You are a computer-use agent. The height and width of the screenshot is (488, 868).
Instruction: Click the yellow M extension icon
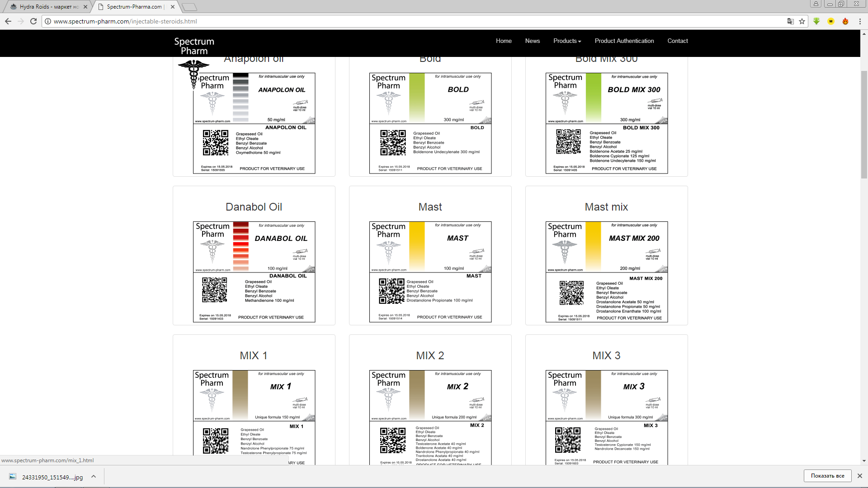(x=831, y=21)
